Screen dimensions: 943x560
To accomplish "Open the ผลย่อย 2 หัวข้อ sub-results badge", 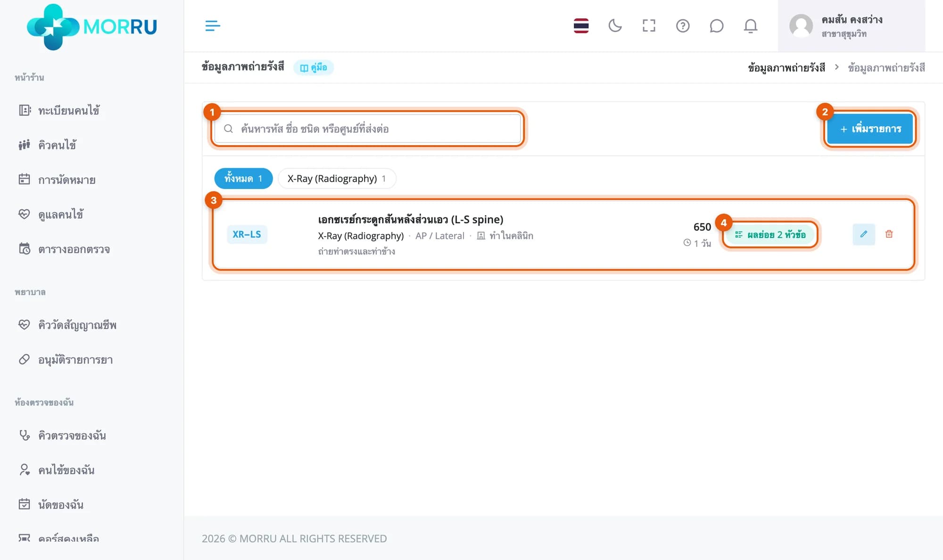I will [770, 235].
